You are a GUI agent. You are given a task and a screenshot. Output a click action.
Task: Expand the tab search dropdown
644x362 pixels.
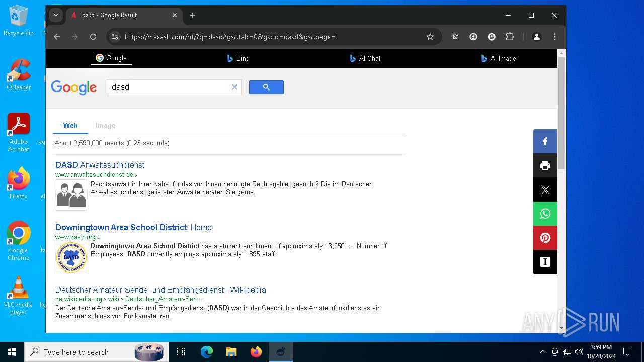pos(56,15)
